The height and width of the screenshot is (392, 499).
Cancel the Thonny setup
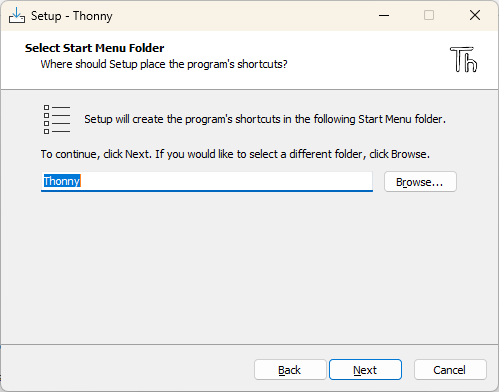450,370
